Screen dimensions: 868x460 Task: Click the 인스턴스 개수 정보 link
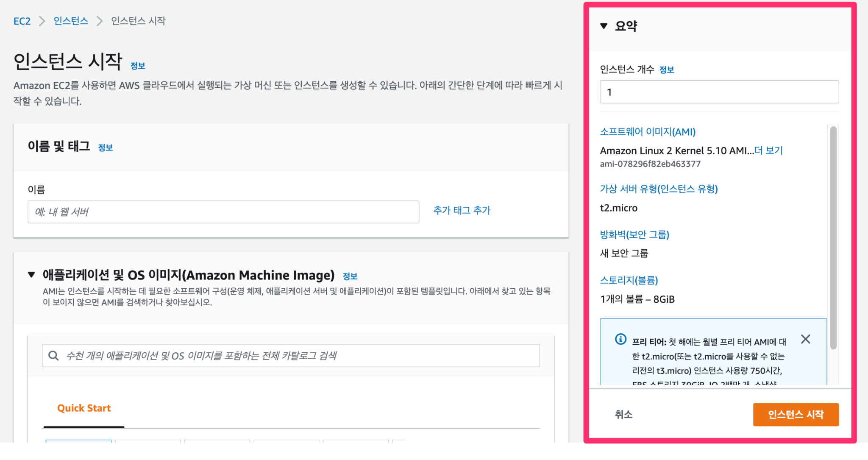click(x=667, y=70)
